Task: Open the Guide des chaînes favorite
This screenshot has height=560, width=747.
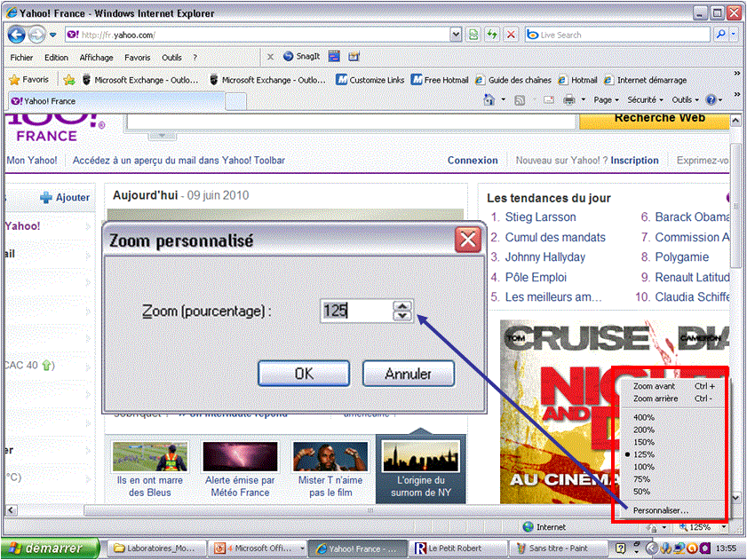Action: coord(513,80)
